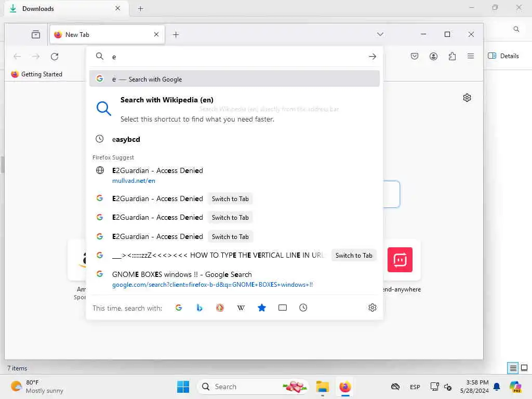
Task: Open GNOME BOXES windows Google Search suggestion
Action: [x=234, y=279]
